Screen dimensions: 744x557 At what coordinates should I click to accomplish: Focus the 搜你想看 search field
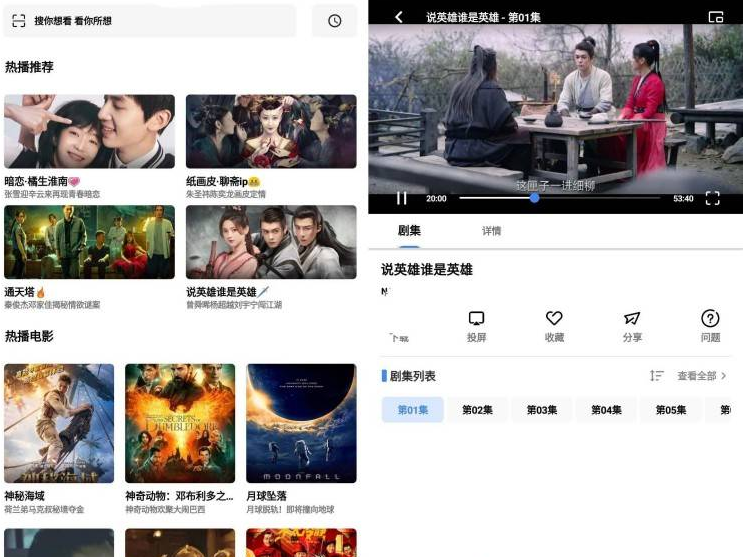(150, 21)
